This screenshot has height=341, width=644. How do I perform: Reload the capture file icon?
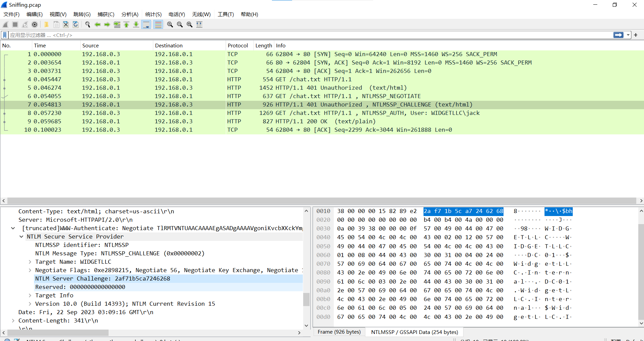point(76,25)
